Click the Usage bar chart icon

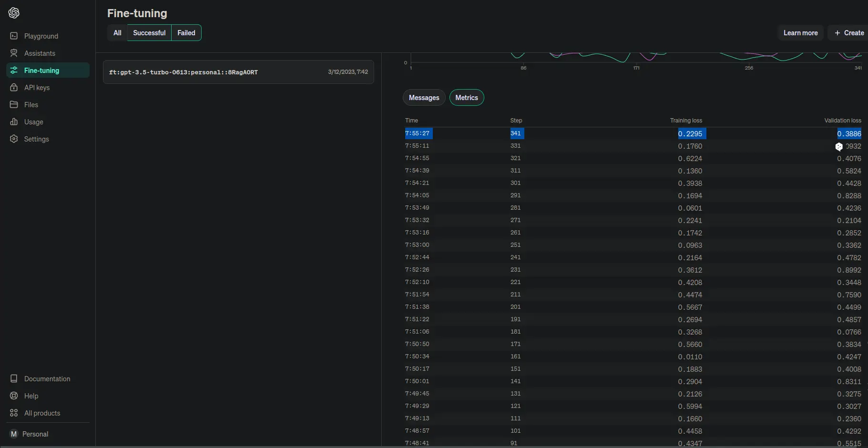pyautogui.click(x=14, y=122)
